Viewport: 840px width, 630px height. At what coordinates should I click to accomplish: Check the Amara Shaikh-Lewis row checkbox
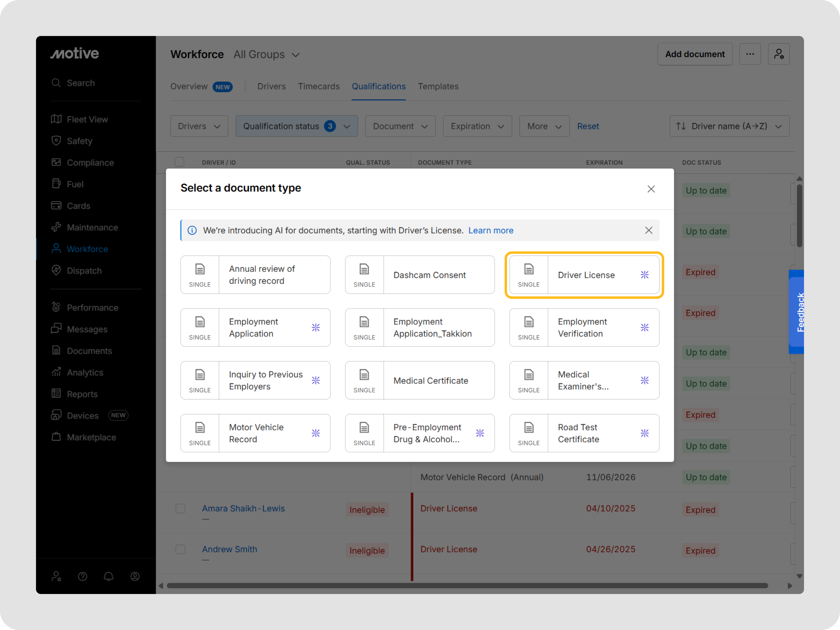(180, 508)
